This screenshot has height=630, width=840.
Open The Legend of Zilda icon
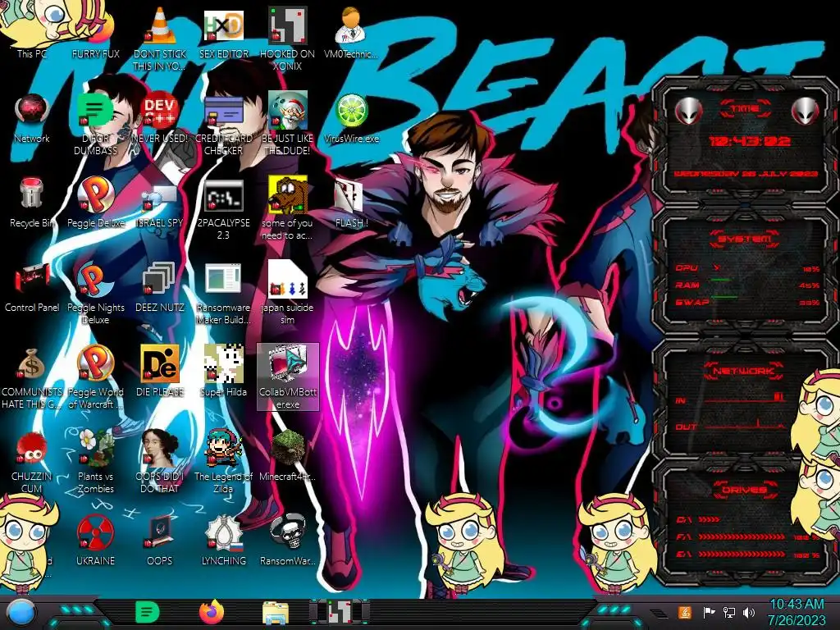coord(224,462)
